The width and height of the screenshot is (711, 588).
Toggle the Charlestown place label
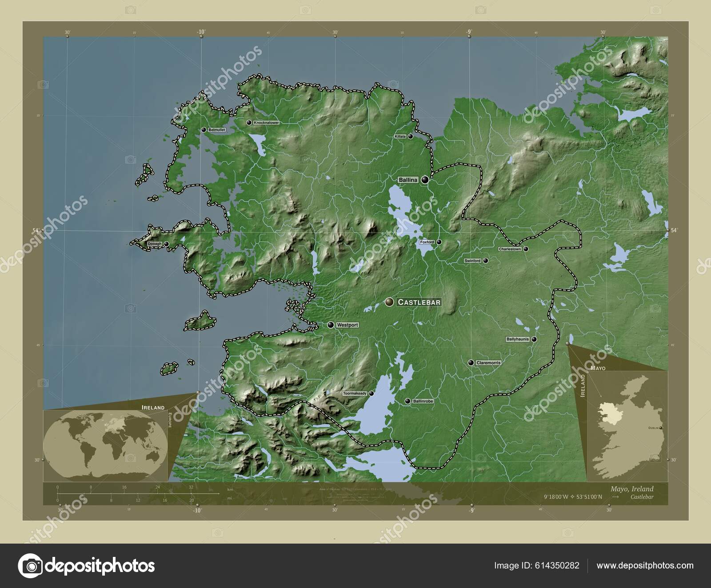pos(510,249)
